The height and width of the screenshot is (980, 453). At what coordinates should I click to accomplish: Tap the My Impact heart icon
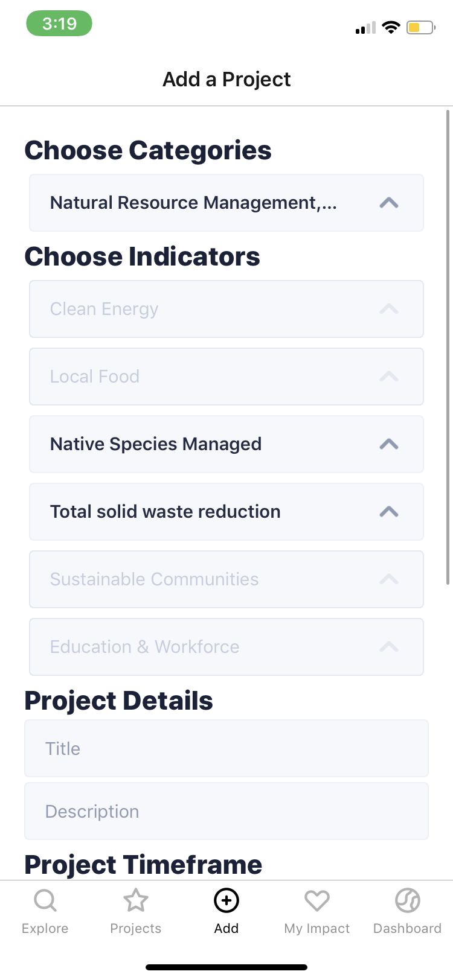[x=317, y=900]
